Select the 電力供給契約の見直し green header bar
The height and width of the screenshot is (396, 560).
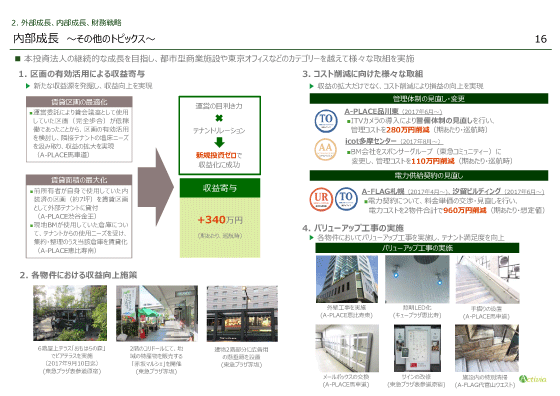[x=429, y=175]
